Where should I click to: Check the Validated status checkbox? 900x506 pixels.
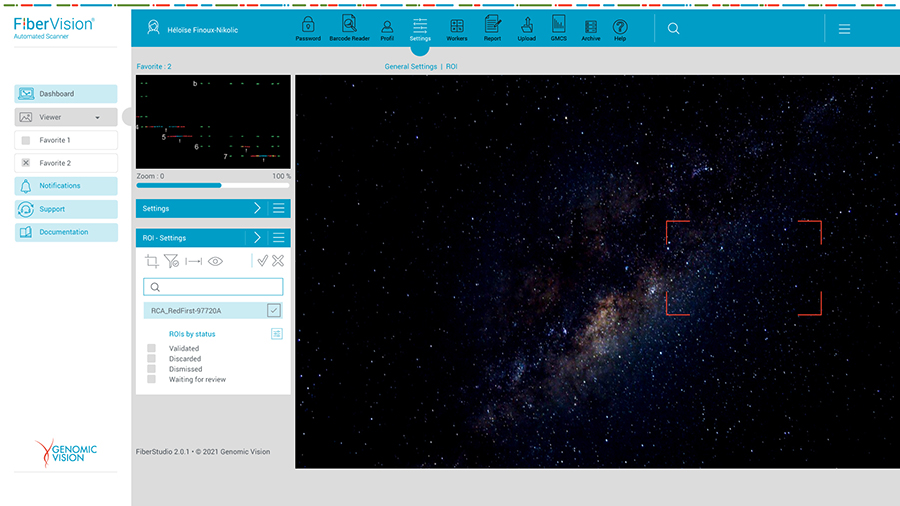pyautogui.click(x=152, y=348)
